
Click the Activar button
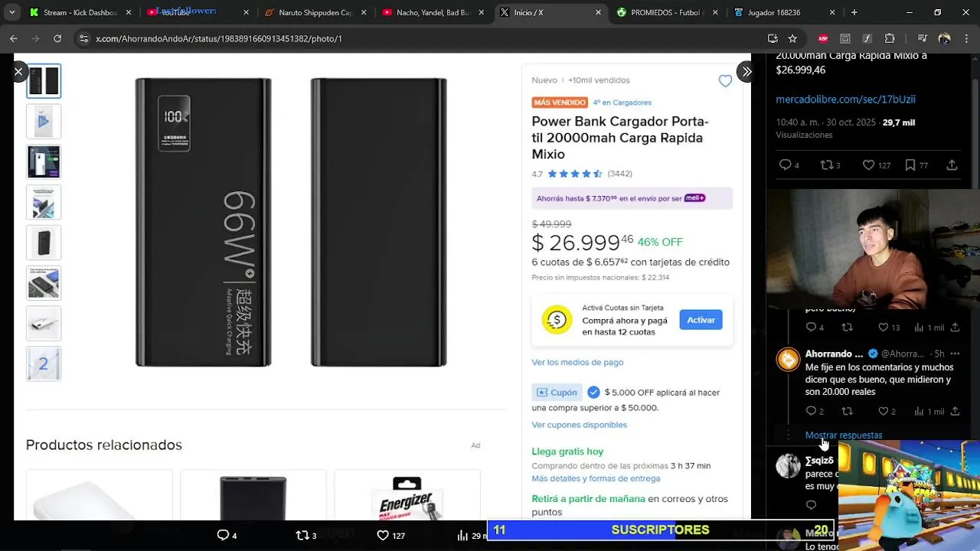point(701,320)
